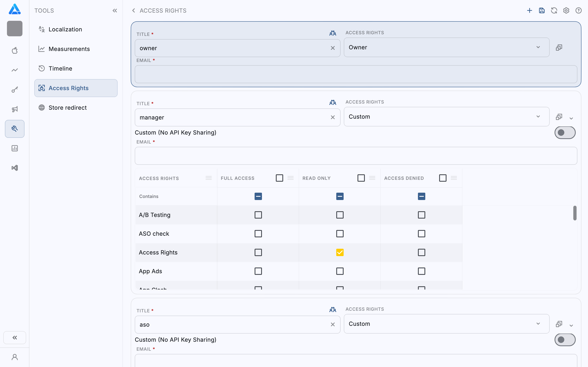Open the Owner access rights dropdown

(446, 47)
